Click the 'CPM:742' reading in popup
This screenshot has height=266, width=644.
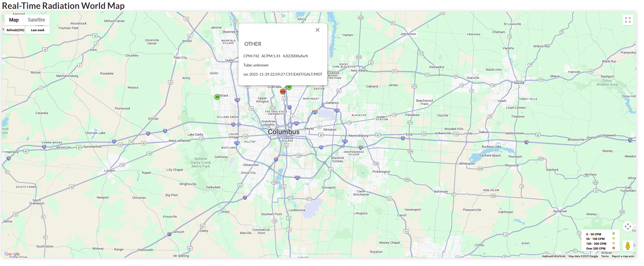pos(251,56)
